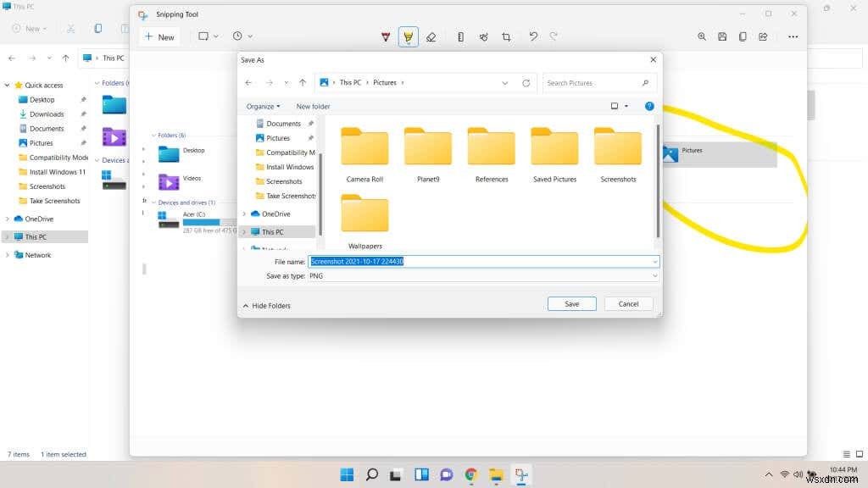
Task: Toggle the Ruler tool
Action: click(460, 36)
